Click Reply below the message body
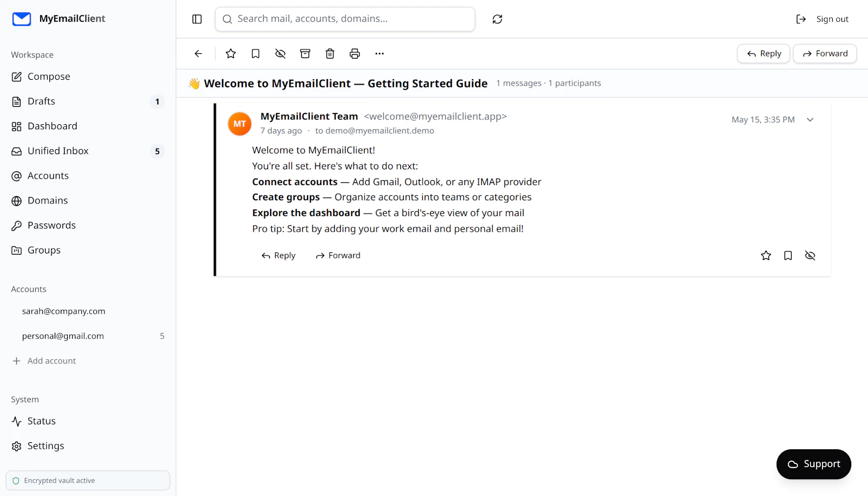Viewport: 868px width, 496px height. (278, 256)
